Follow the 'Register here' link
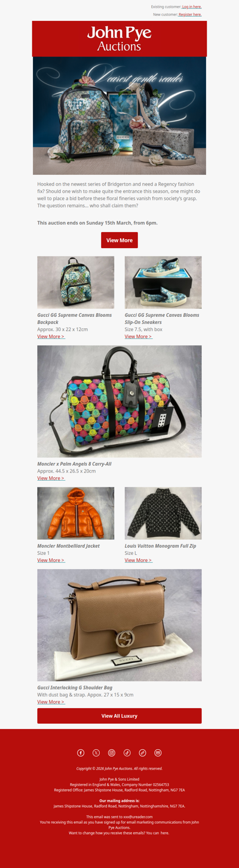Image resolution: width=239 pixels, height=868 pixels. [190, 14]
